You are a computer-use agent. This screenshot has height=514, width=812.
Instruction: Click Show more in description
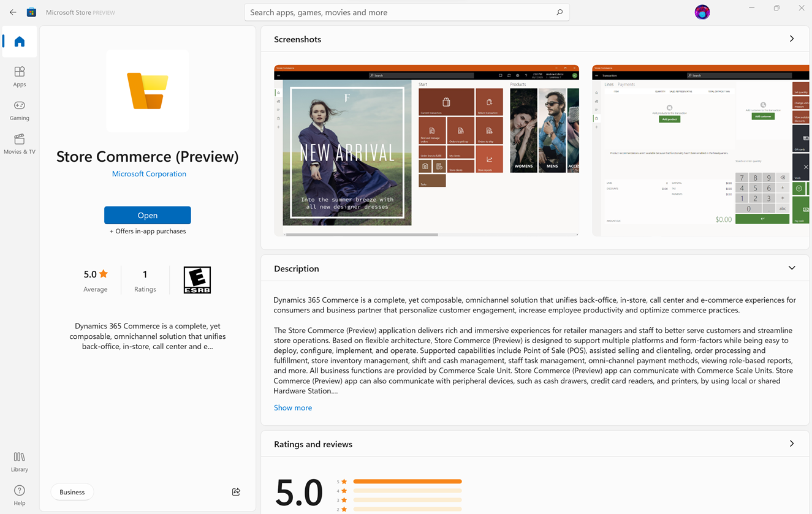(293, 407)
